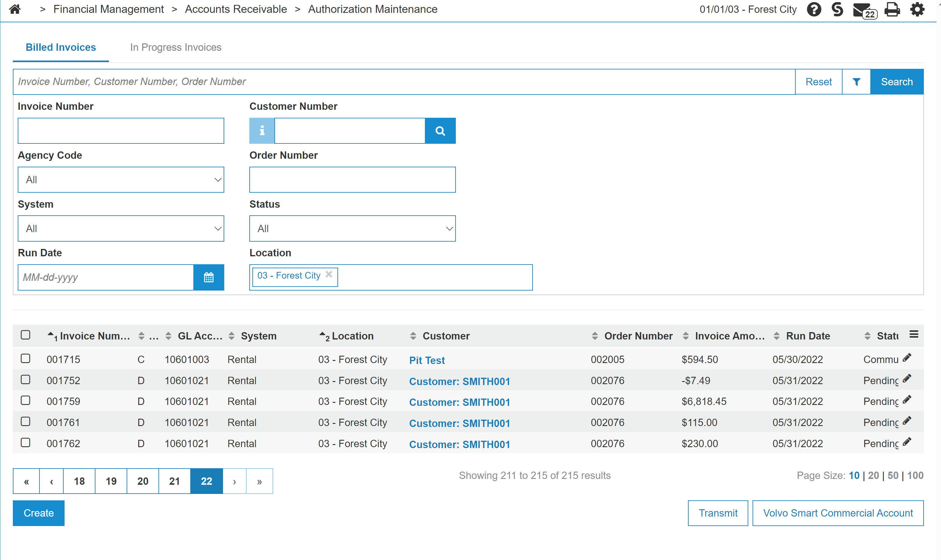Sort by Customer column

(440, 336)
